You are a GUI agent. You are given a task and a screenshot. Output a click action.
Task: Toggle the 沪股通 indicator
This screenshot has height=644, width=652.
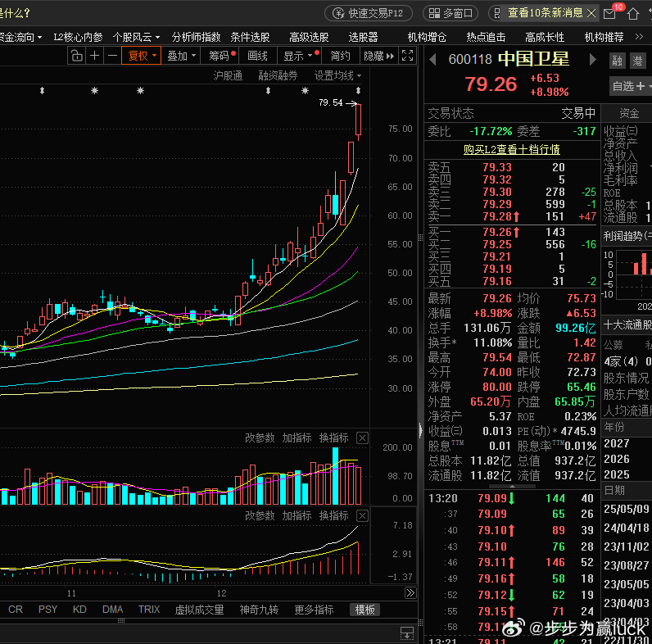tap(228, 75)
